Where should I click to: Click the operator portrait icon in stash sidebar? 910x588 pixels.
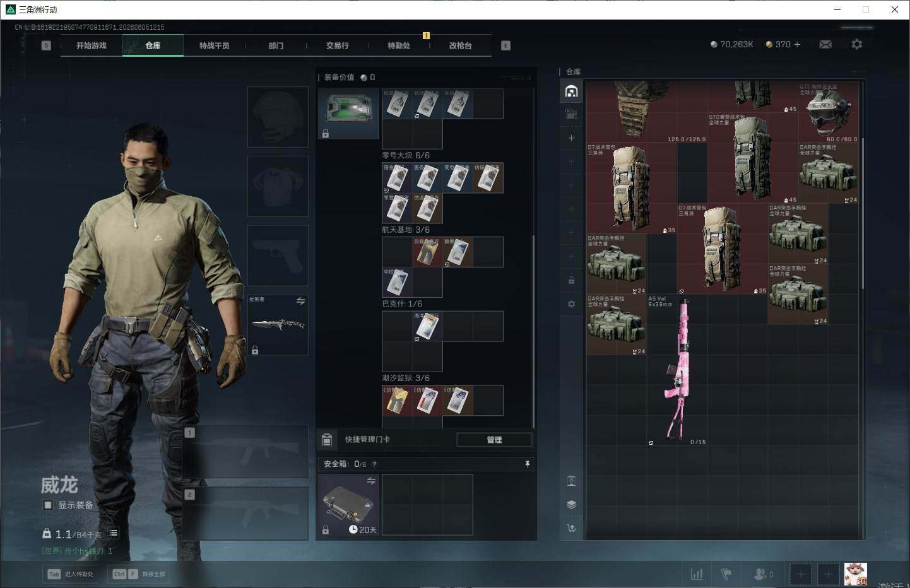571,481
